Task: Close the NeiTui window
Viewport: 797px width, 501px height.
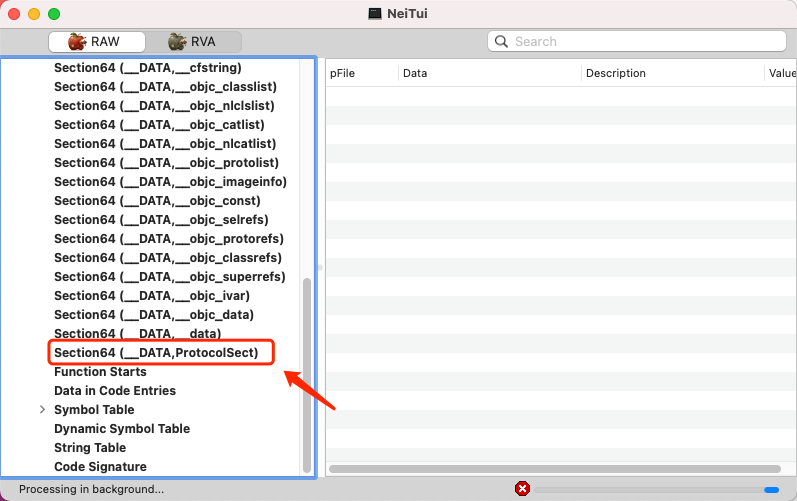Action: pyautogui.click(x=14, y=14)
